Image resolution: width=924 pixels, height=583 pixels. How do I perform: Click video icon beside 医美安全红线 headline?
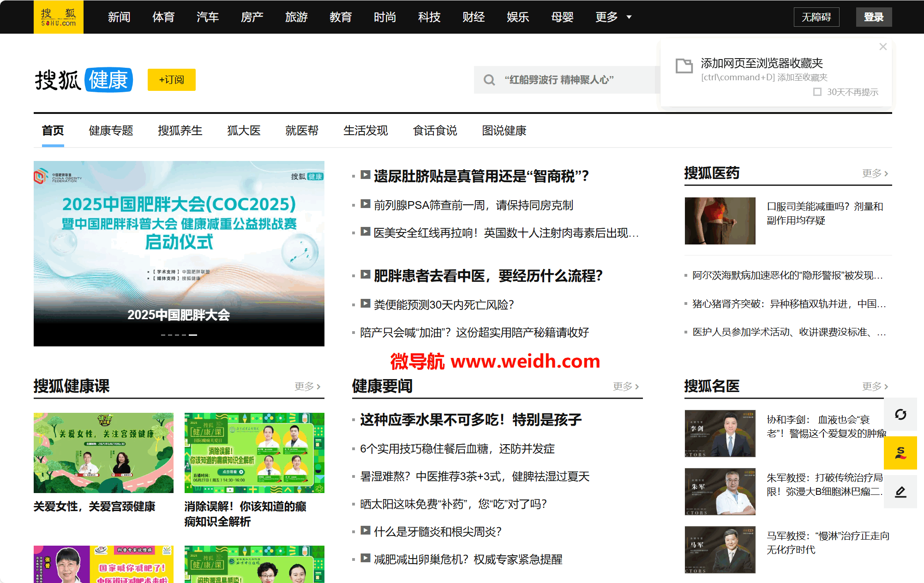tap(366, 232)
